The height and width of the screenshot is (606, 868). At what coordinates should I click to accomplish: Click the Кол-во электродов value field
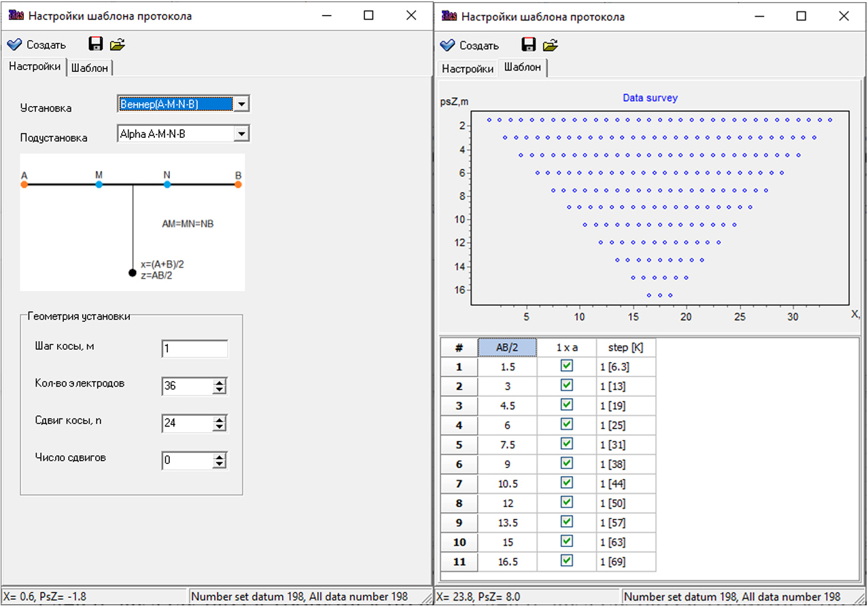(188, 386)
